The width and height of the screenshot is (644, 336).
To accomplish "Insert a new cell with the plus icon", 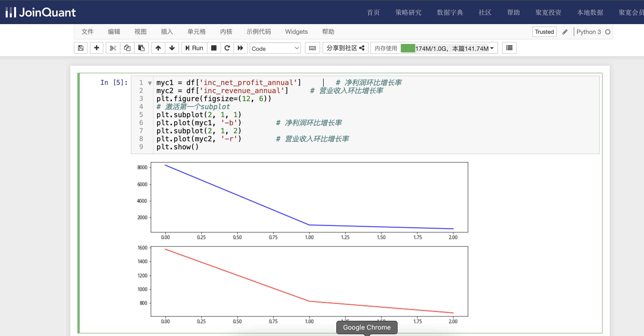I will click(97, 48).
